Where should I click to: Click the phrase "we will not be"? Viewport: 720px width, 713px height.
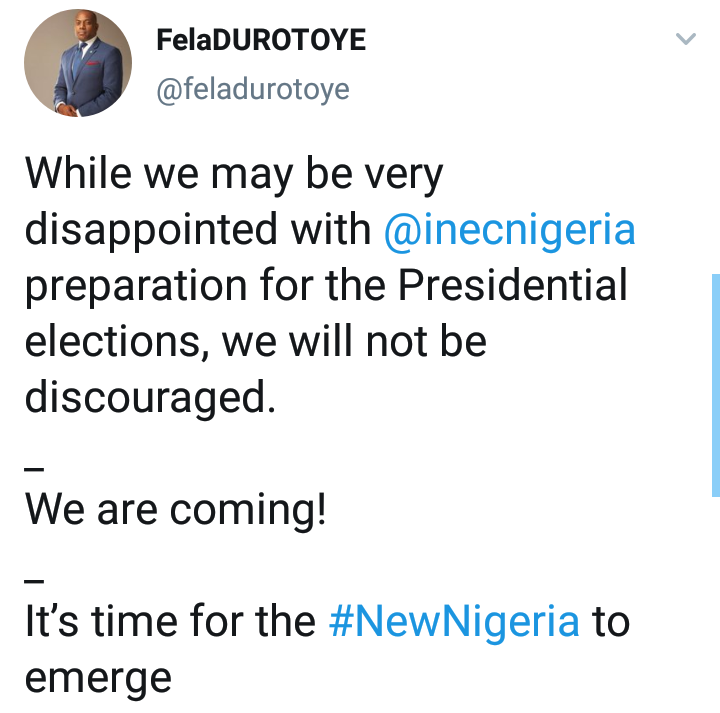(x=354, y=342)
